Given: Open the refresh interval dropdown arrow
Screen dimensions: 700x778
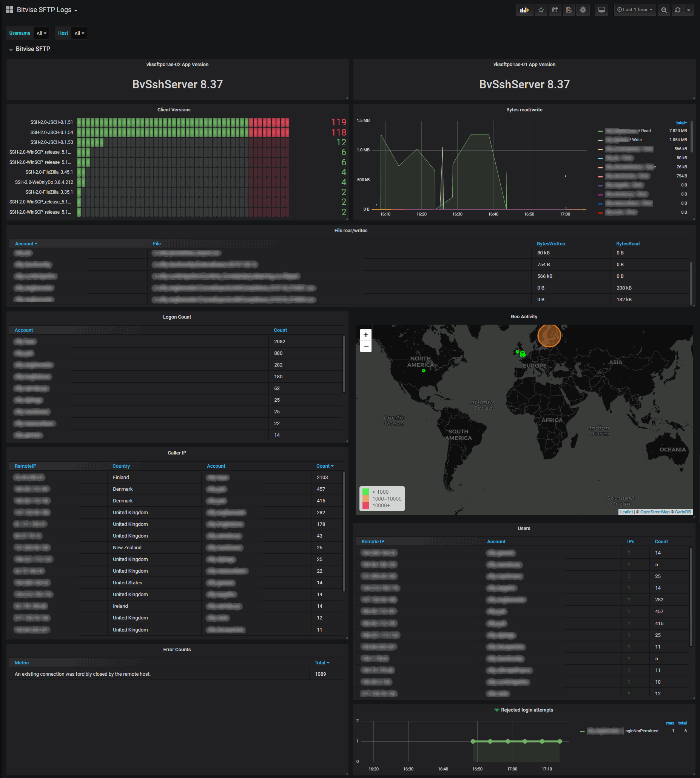Looking at the screenshot, I should pos(688,10).
